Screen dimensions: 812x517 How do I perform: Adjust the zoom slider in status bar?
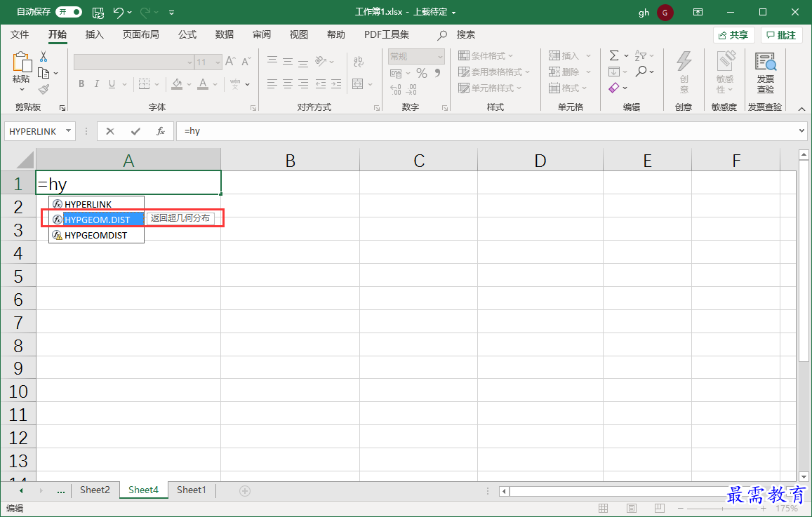[722, 508]
